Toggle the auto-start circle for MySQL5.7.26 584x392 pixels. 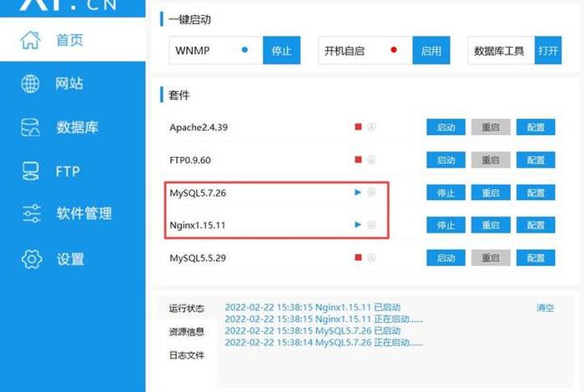click(x=371, y=192)
